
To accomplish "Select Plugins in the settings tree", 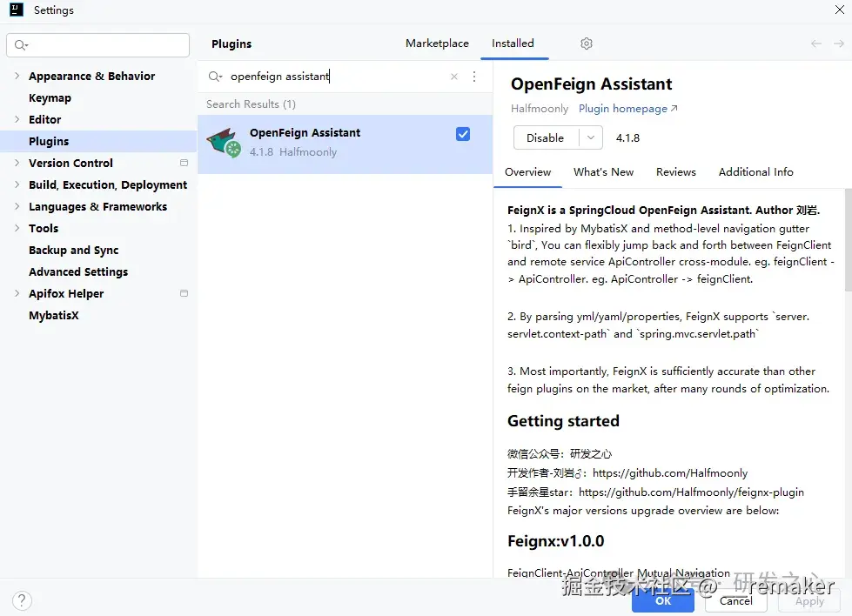I will [49, 141].
